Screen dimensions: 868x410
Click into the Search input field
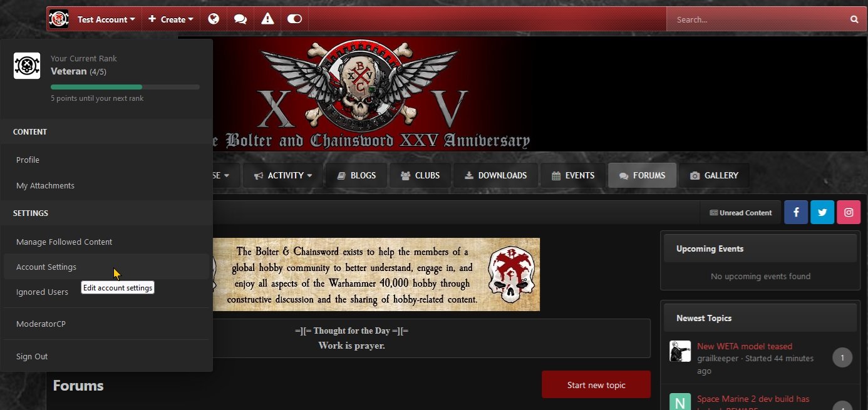pos(758,19)
